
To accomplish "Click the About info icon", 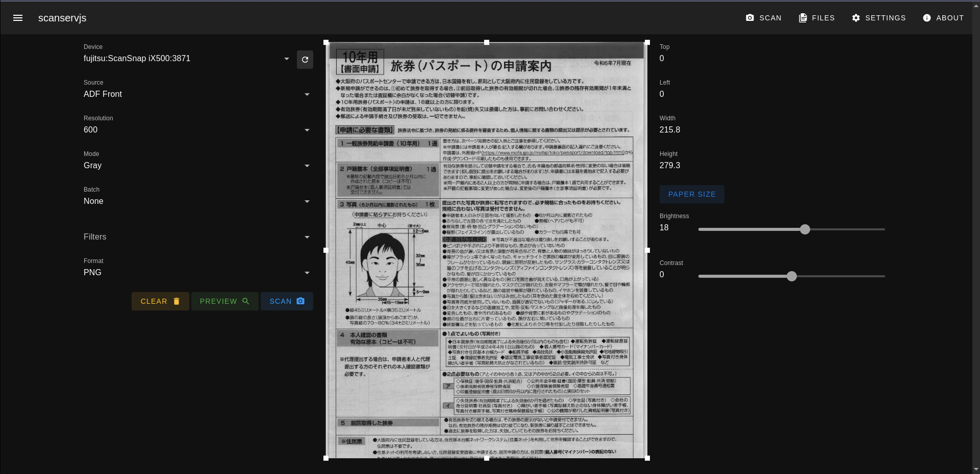I will pyautogui.click(x=926, y=18).
